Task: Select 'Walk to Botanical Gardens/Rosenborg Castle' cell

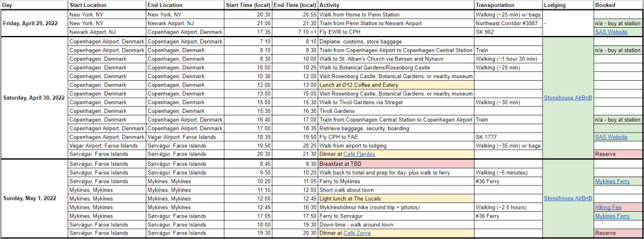Action: click(x=396, y=67)
